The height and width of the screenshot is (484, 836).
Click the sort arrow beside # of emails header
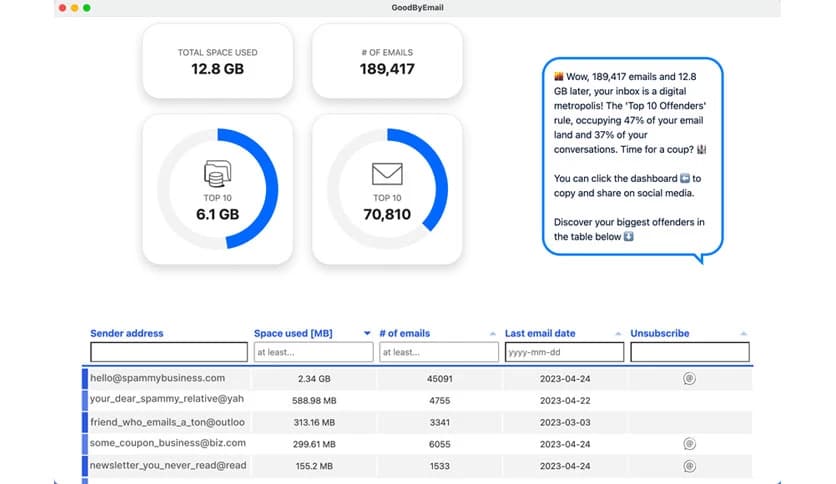click(x=492, y=334)
